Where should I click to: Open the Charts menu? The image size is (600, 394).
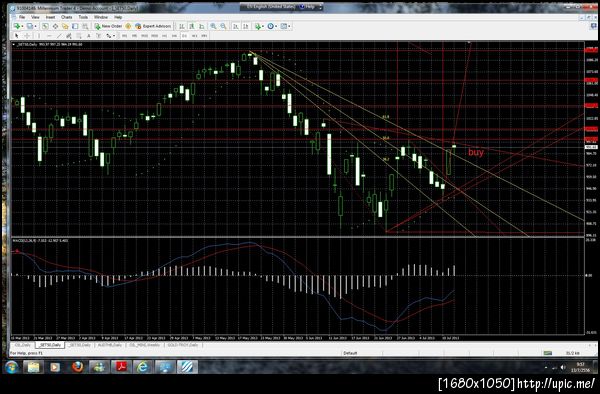(66, 17)
